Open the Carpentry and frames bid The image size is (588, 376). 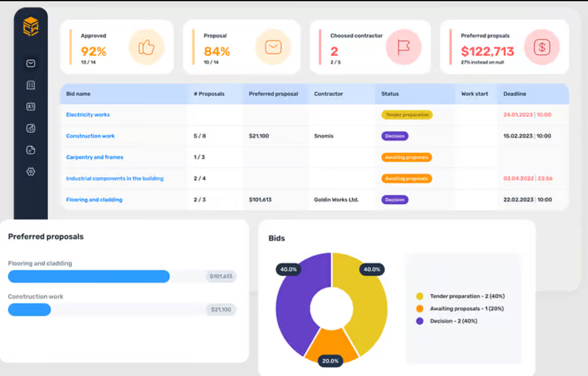pos(95,158)
